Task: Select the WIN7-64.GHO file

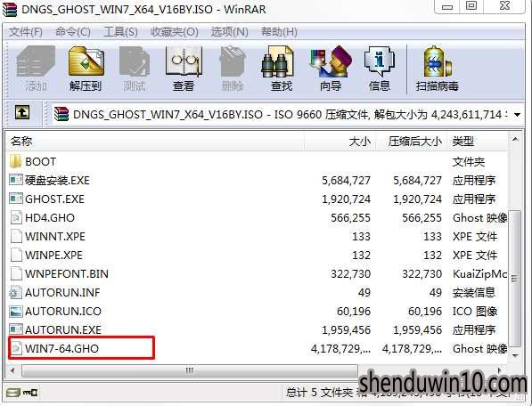Action: [61, 348]
